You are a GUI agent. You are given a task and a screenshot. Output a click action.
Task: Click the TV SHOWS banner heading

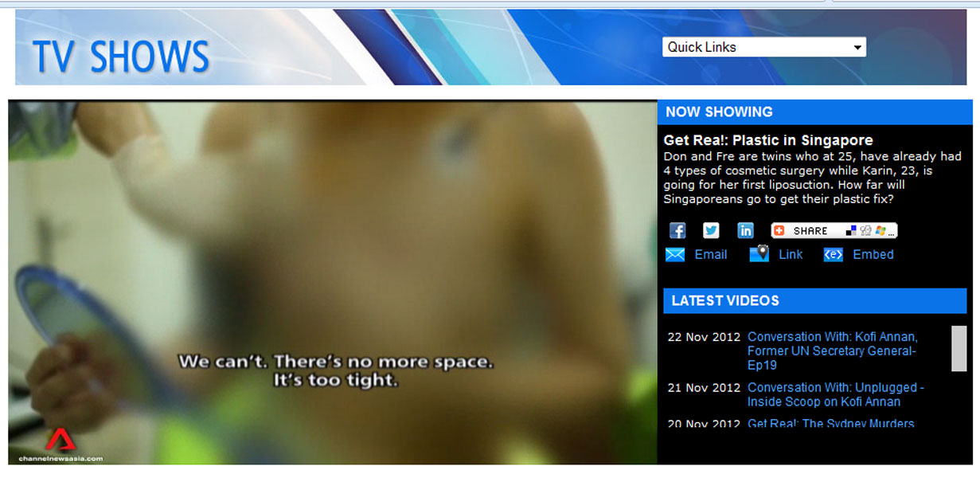tap(121, 57)
